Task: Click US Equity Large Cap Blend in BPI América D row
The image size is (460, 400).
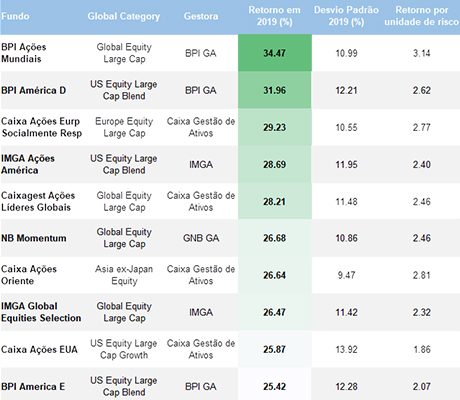Action: point(124,90)
